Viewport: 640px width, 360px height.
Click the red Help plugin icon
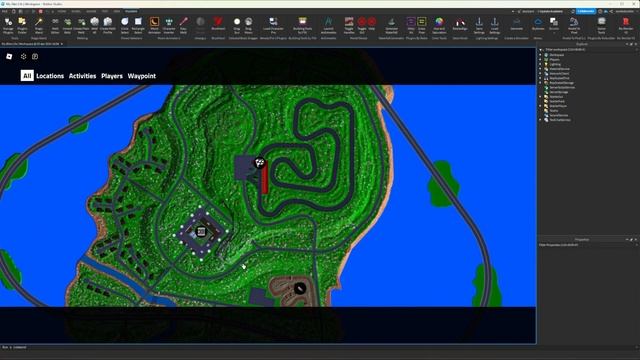pyautogui.click(x=372, y=24)
